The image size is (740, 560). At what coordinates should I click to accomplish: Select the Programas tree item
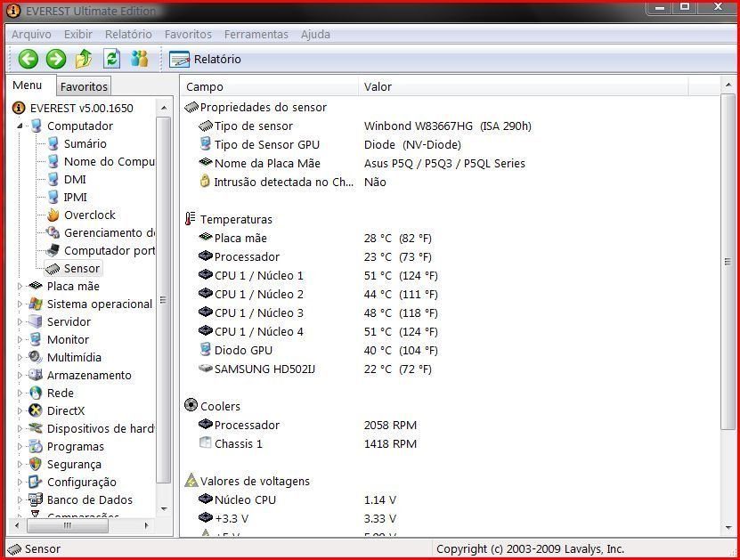(76, 446)
